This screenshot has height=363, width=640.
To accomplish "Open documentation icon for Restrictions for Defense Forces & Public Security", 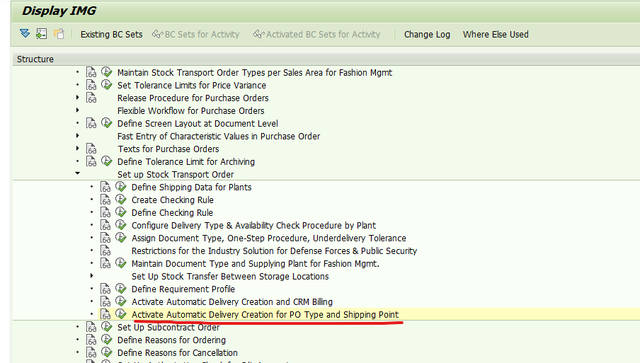I will coord(105,251).
